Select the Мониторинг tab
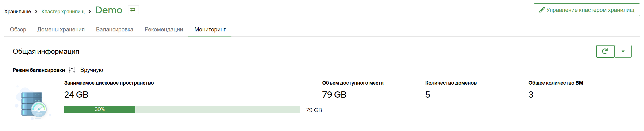 point(210,29)
